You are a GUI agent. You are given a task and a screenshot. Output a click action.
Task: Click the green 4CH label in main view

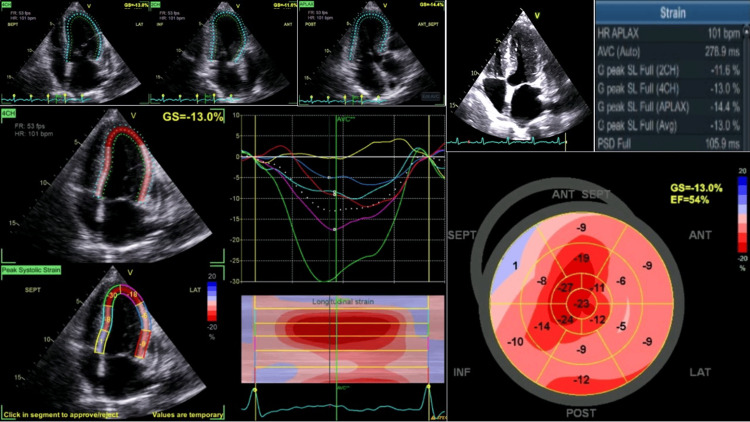9,113
